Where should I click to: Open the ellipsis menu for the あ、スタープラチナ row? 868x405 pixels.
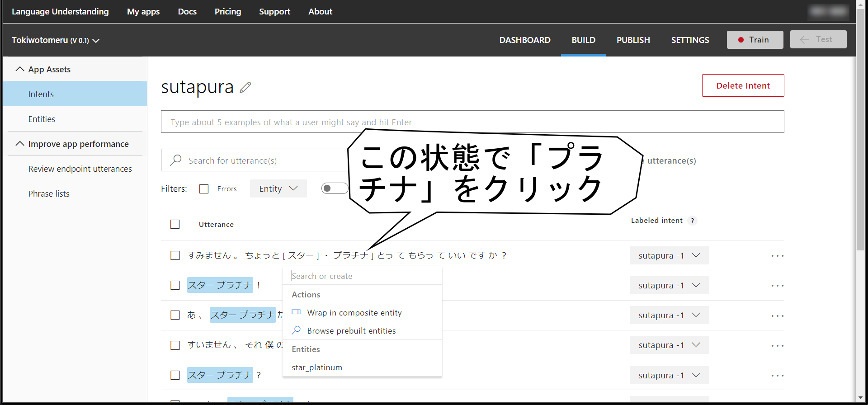click(777, 316)
